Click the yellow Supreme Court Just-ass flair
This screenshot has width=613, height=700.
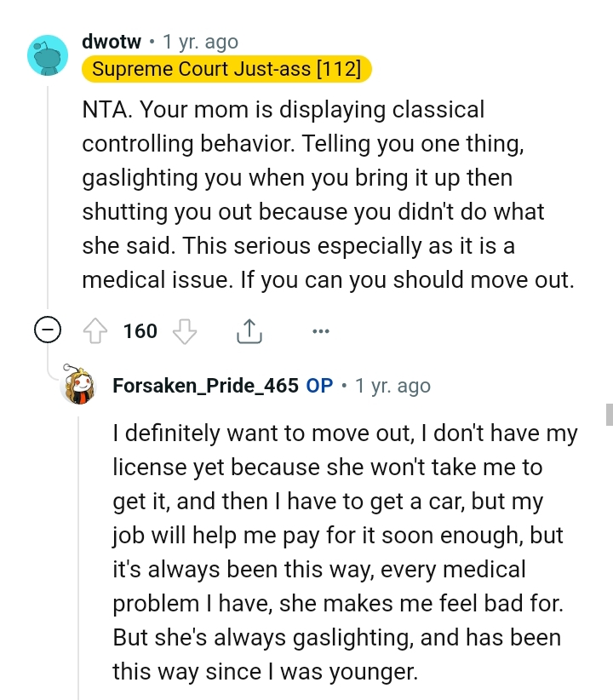click(226, 69)
